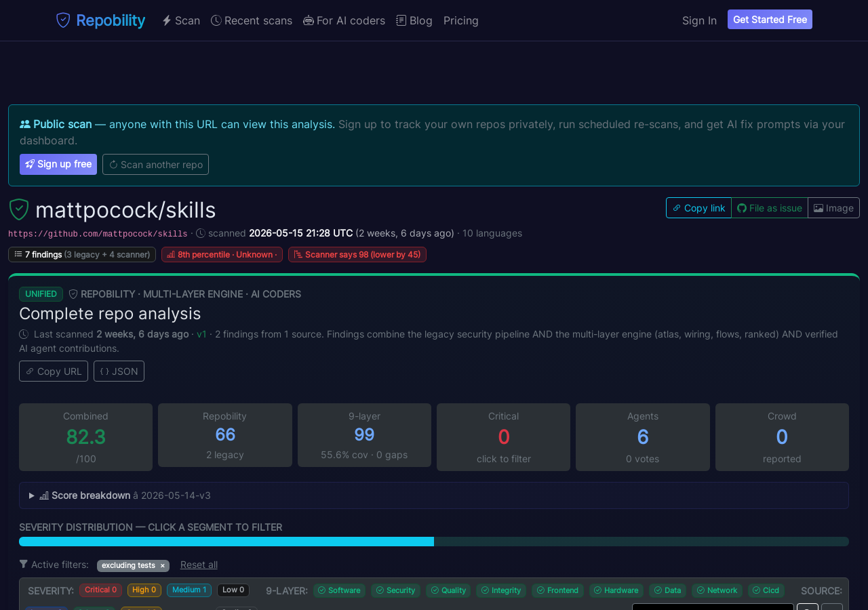Click the UNIFIED badge
The image size is (868, 610).
[x=41, y=294]
